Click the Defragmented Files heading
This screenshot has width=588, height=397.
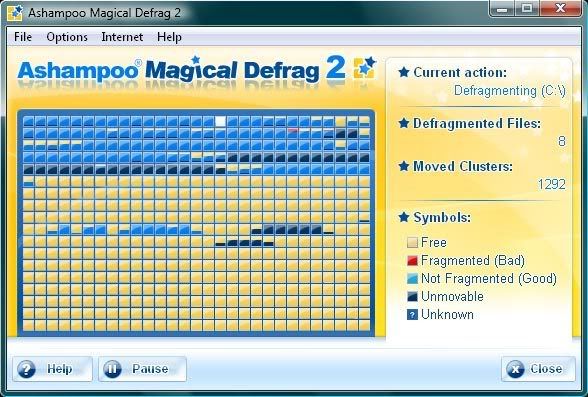(477, 123)
